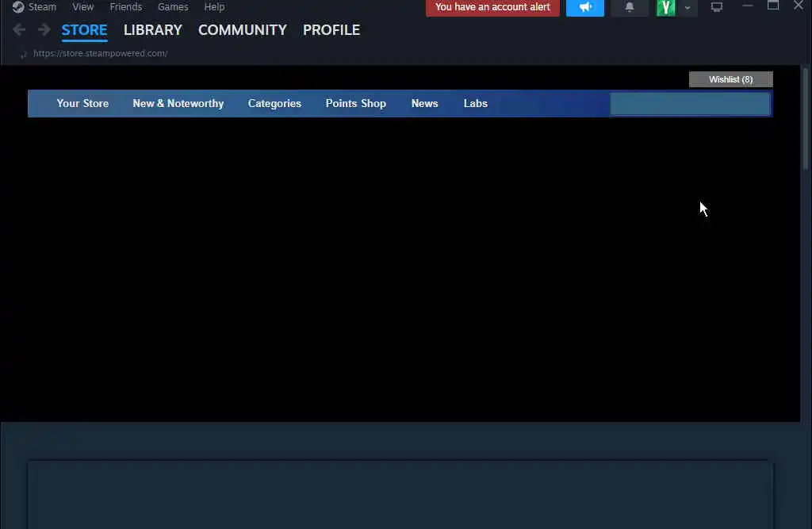Visit the Points Shop link

click(356, 104)
